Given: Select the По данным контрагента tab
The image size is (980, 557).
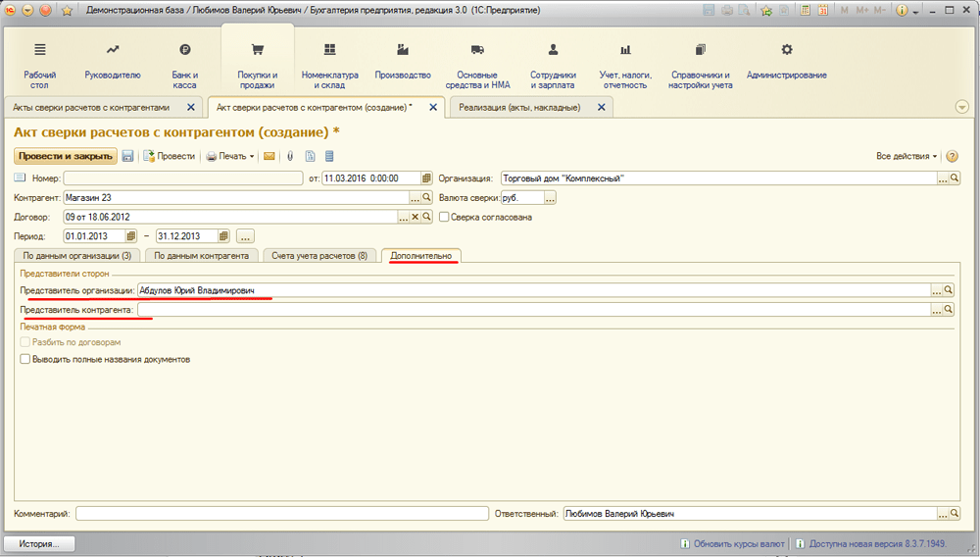Looking at the screenshot, I should pos(201,256).
